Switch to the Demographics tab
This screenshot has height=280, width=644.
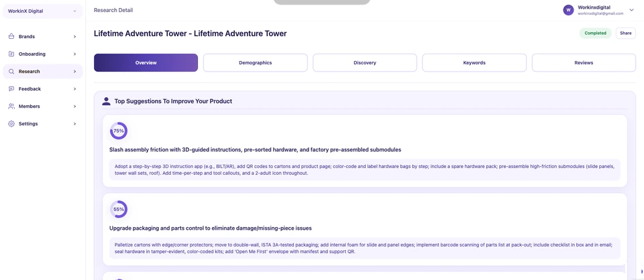(x=256, y=63)
